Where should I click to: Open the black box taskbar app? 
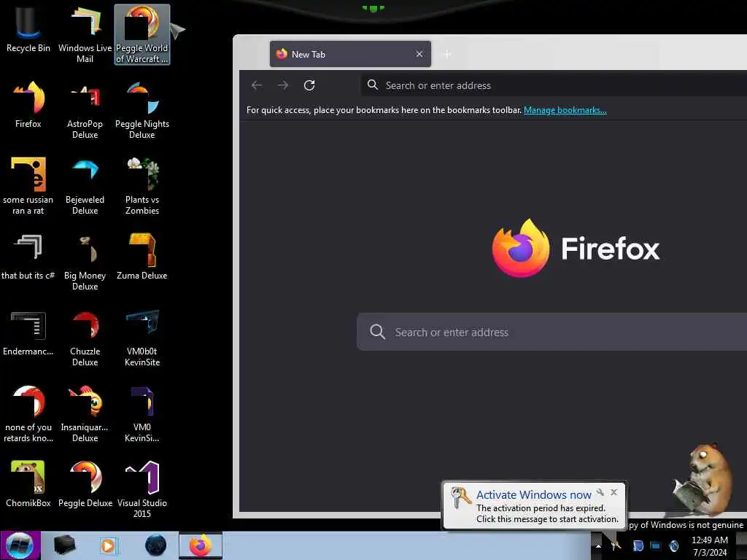coord(64,545)
